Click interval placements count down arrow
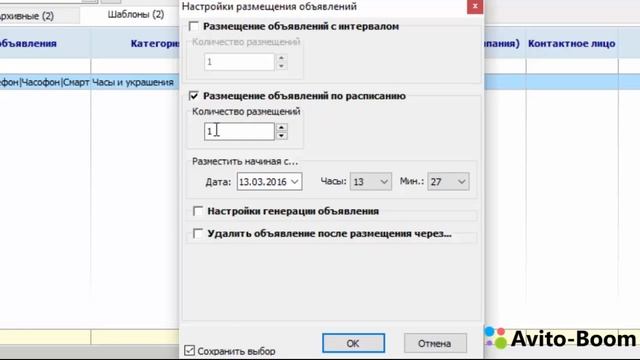The image size is (640, 360). coord(281,66)
